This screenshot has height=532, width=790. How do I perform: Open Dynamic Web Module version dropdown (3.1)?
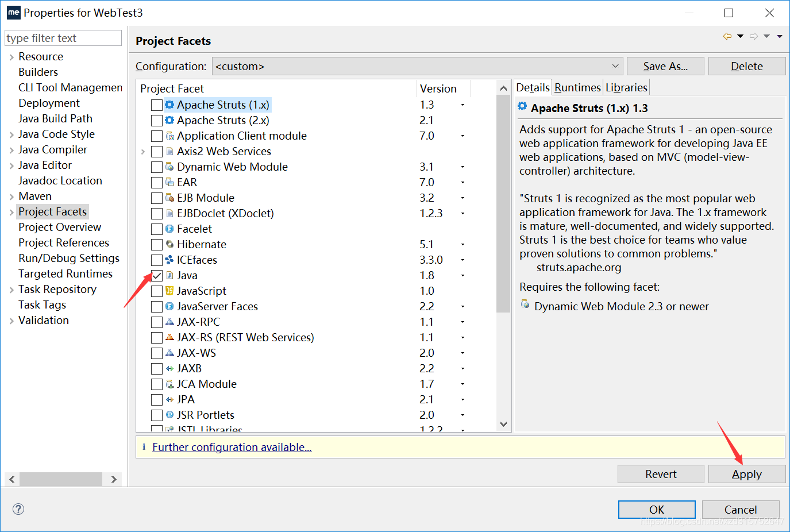(463, 167)
